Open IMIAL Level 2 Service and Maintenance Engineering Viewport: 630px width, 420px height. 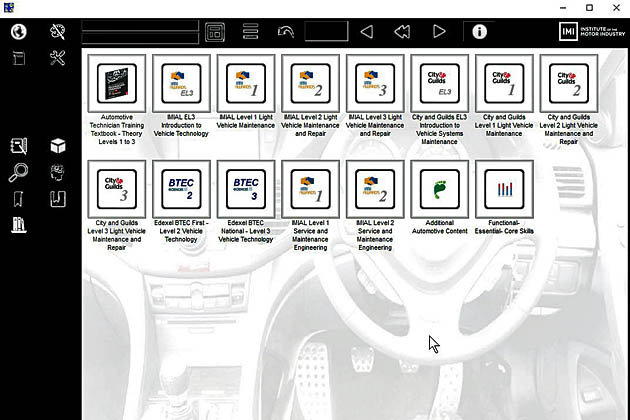[375, 189]
